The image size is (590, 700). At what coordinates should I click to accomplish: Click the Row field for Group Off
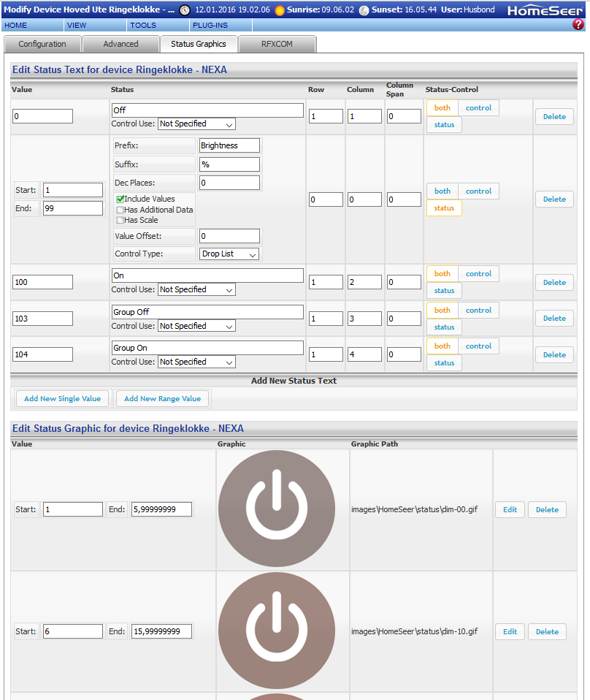coord(326,319)
